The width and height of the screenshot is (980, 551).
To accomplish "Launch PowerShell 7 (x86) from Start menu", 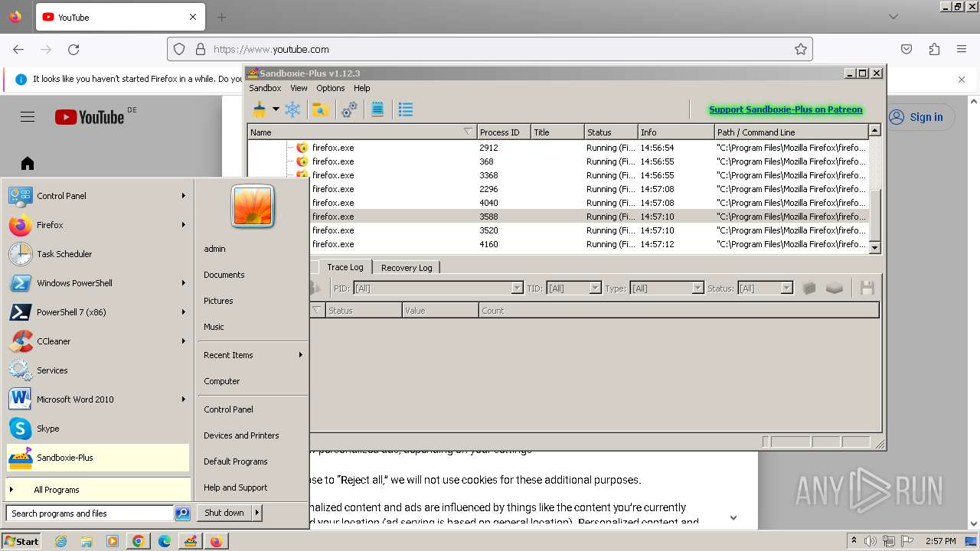I will coord(98,312).
